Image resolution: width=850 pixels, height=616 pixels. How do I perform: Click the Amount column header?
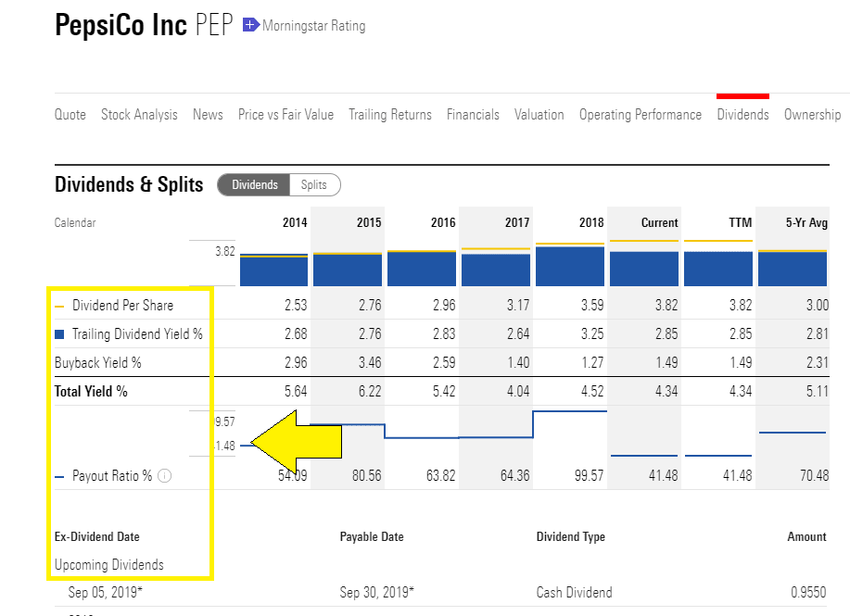(806, 537)
